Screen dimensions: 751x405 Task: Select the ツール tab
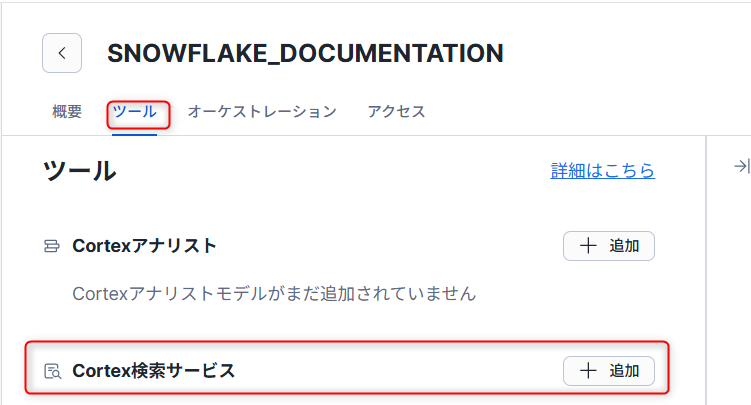click(134, 112)
